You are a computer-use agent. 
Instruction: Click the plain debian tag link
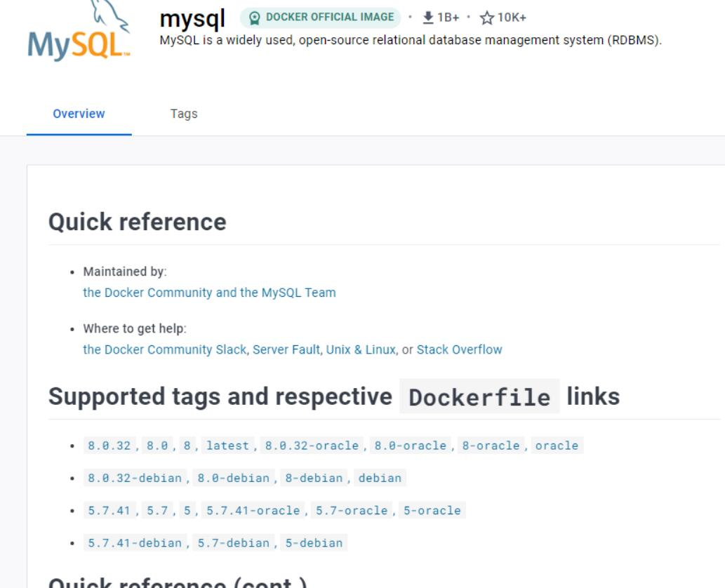click(380, 478)
